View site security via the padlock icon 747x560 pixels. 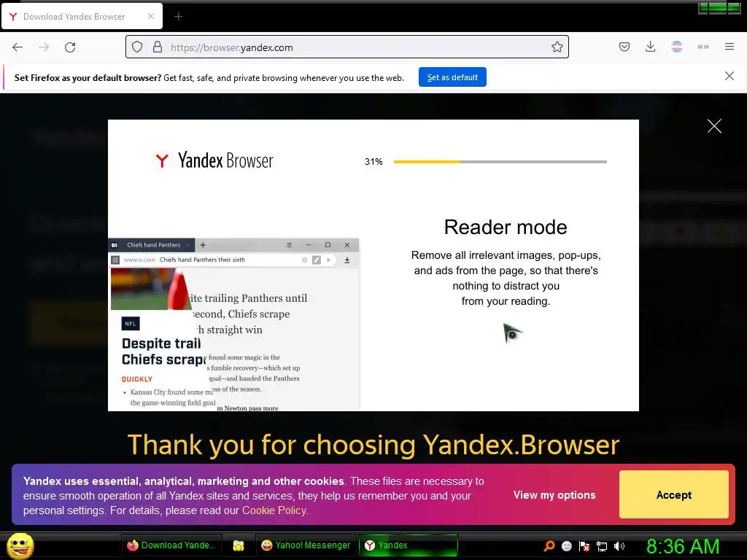pos(158,47)
